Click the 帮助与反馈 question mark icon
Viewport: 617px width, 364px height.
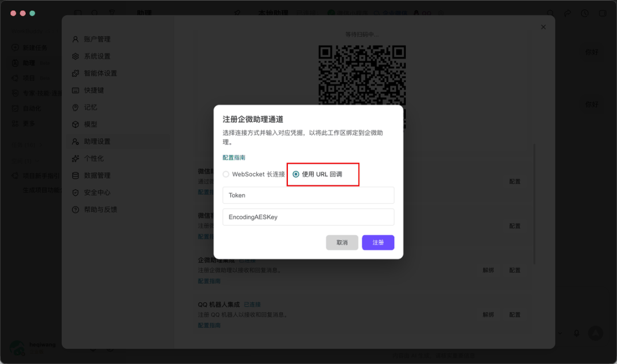pos(75,209)
